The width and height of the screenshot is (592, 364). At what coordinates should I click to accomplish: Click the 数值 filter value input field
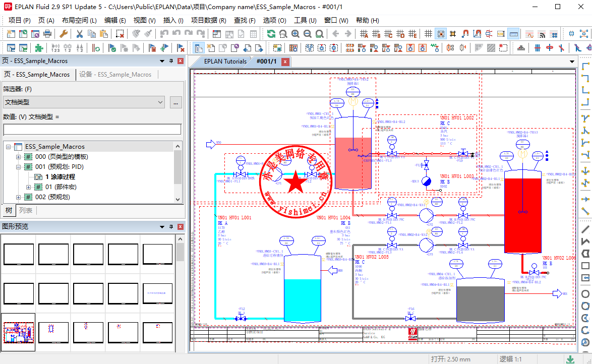pos(92,129)
